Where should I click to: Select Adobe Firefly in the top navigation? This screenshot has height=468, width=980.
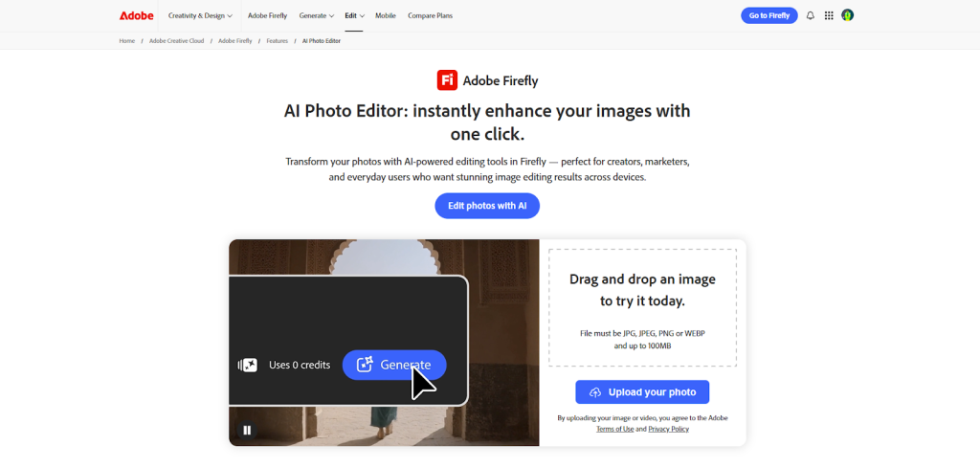point(268,16)
